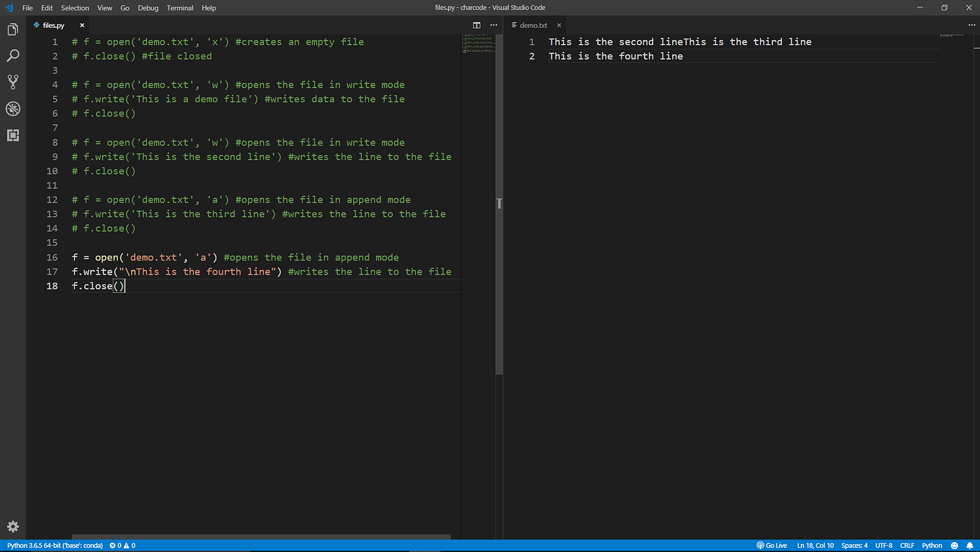Open the Search view
Image resolution: width=980 pixels, height=552 pixels.
pyautogui.click(x=12, y=55)
